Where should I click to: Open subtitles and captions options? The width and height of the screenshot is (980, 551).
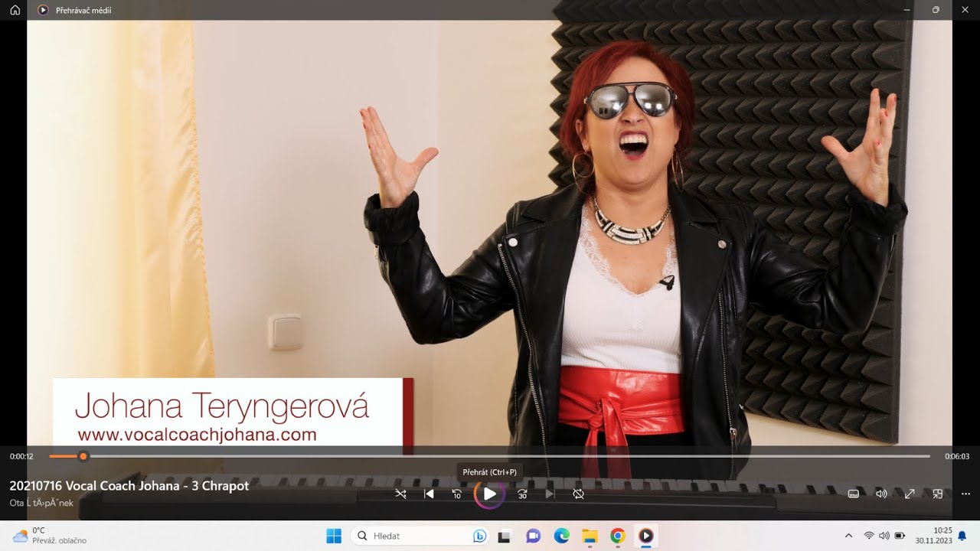854,494
